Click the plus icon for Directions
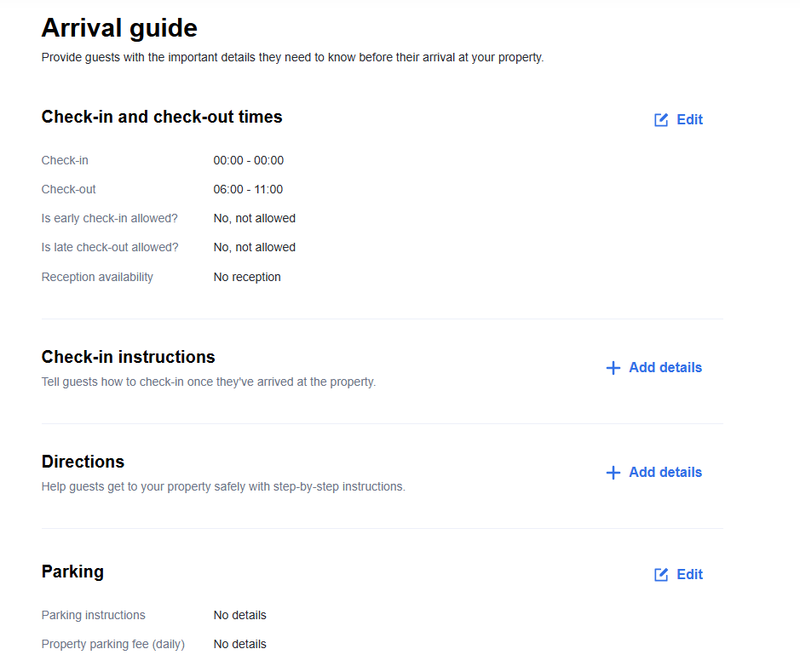The width and height of the screenshot is (800, 672). pyautogui.click(x=613, y=473)
